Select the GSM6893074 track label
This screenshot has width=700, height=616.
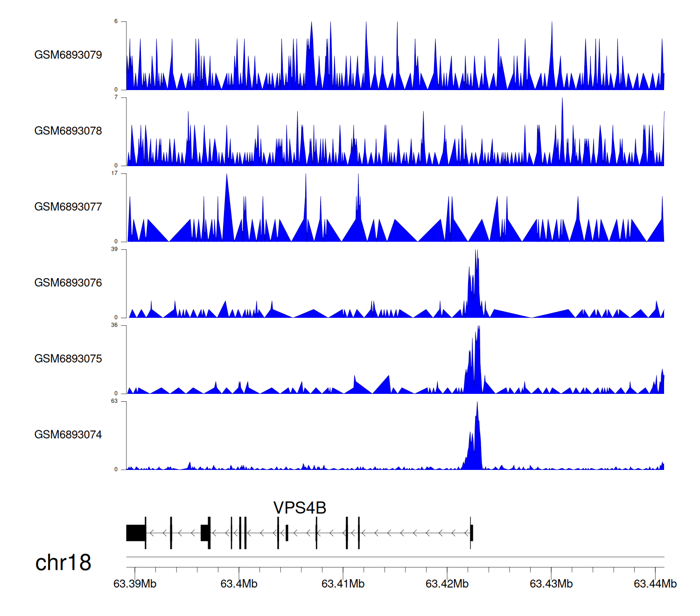coord(68,435)
